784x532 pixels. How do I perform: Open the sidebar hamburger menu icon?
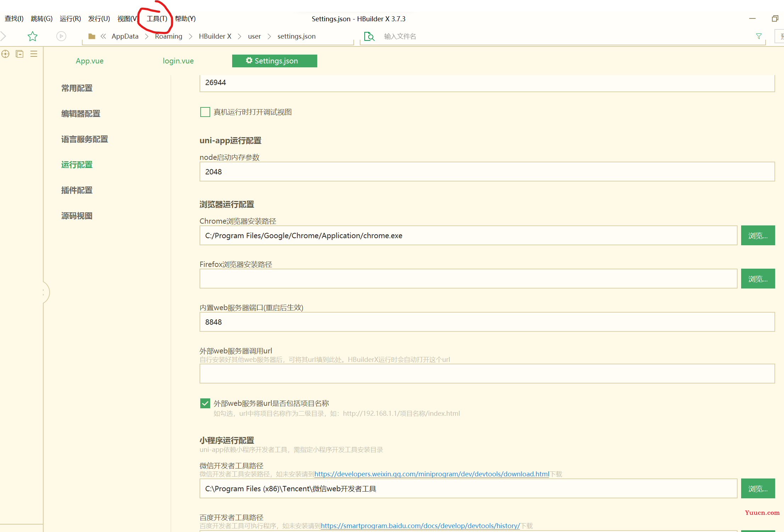[x=34, y=54]
